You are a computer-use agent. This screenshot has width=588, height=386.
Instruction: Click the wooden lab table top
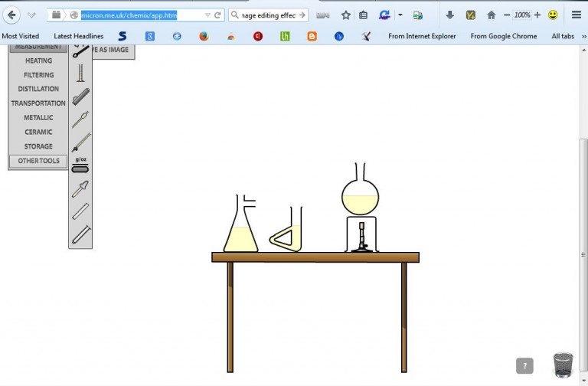[315, 257]
